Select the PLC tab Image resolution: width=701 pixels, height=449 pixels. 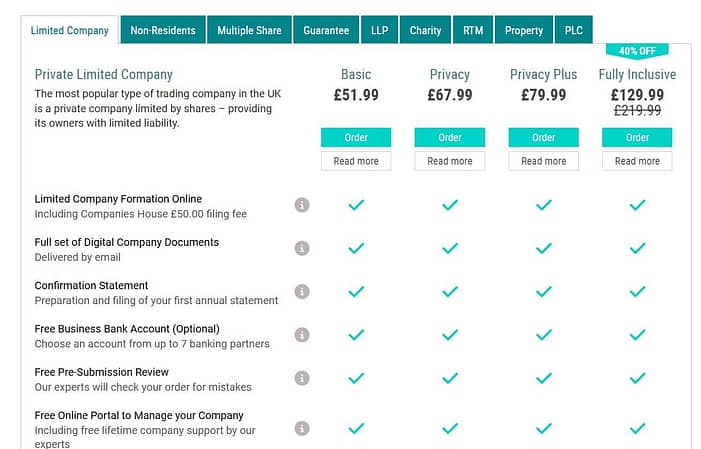tap(574, 30)
